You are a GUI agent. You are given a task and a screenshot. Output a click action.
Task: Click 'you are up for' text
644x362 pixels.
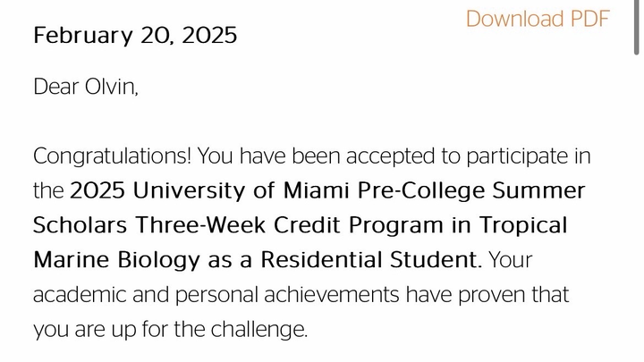100,330
